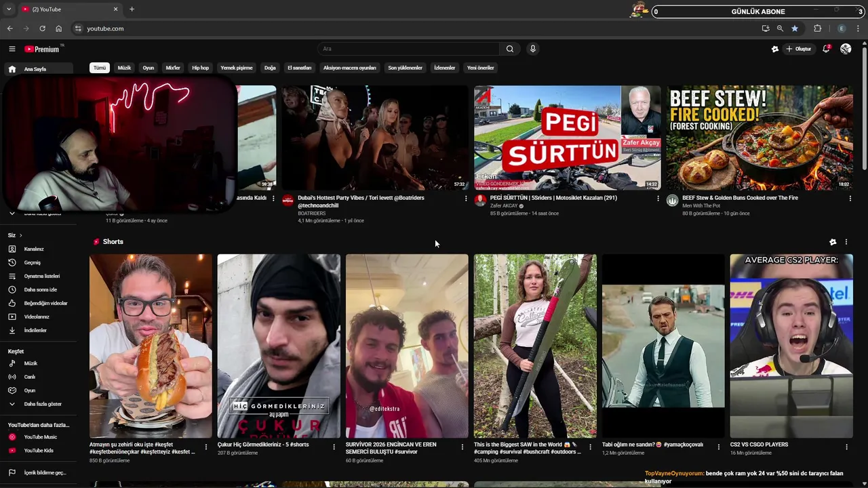868x488 pixels.
Task: Click the browser home icon
Action: (x=58, y=28)
